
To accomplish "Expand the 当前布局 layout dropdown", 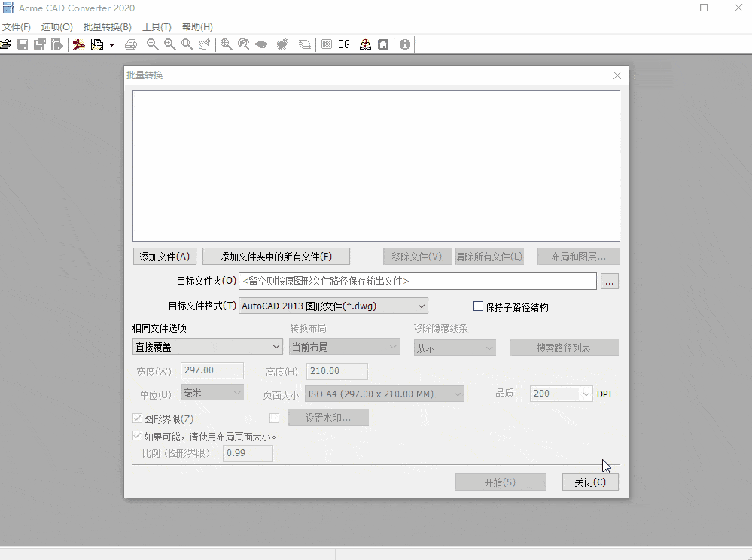I will 344,347.
